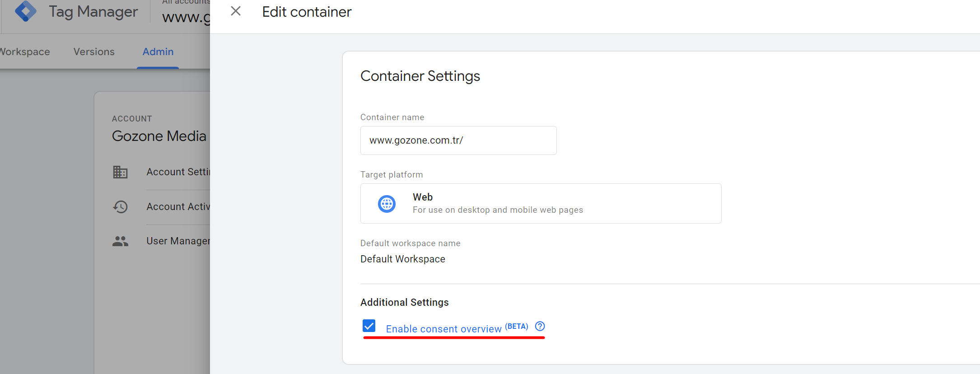Screen dimensions: 980x374
Task: Open help for consent overview
Action: pos(540,326)
